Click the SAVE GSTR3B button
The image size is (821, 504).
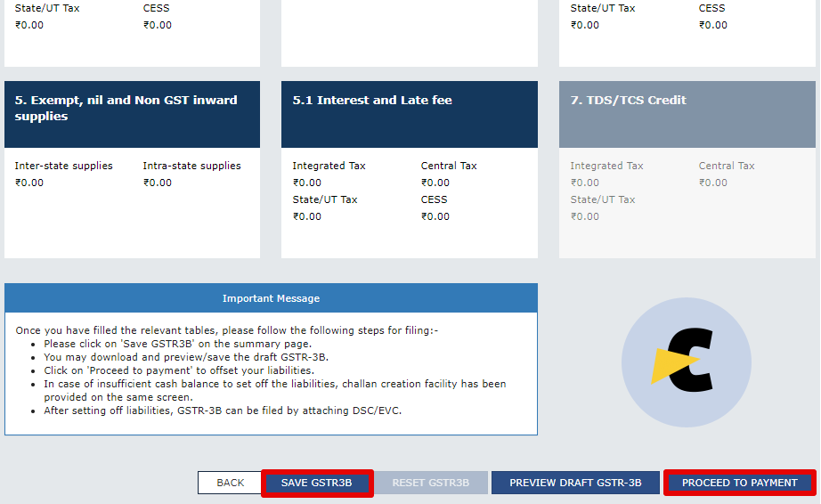[x=317, y=483]
